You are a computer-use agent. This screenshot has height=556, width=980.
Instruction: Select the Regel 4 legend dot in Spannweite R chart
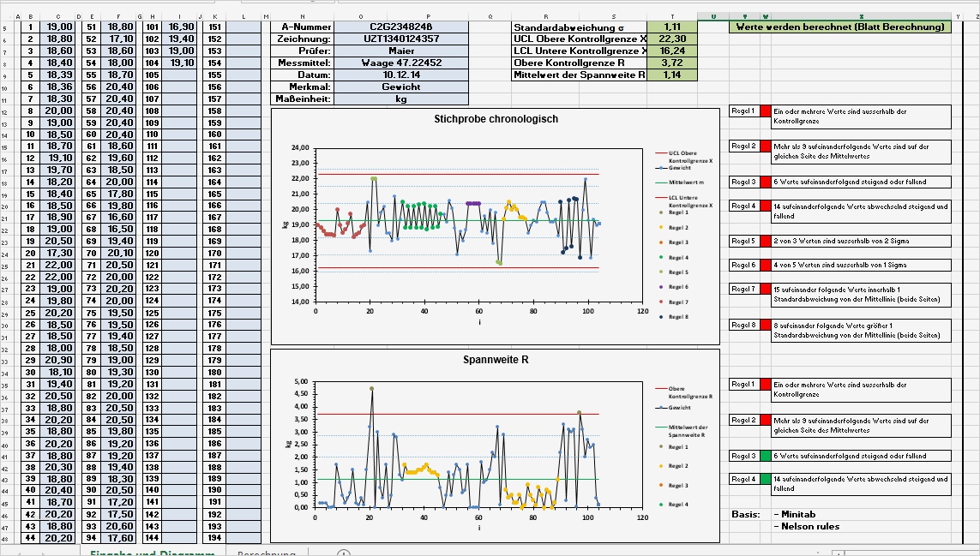coord(661,505)
